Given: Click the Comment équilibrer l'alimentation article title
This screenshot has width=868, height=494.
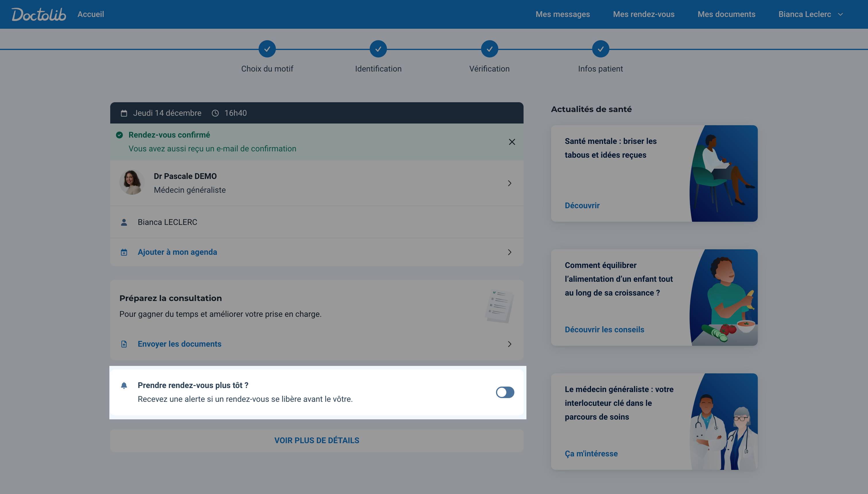Looking at the screenshot, I should pyautogui.click(x=619, y=279).
